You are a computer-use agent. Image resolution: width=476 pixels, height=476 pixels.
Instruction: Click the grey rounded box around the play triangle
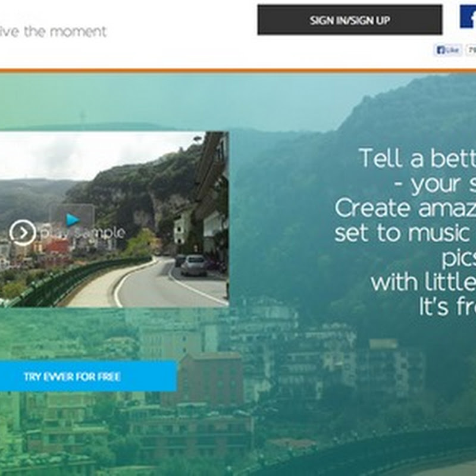(x=72, y=215)
